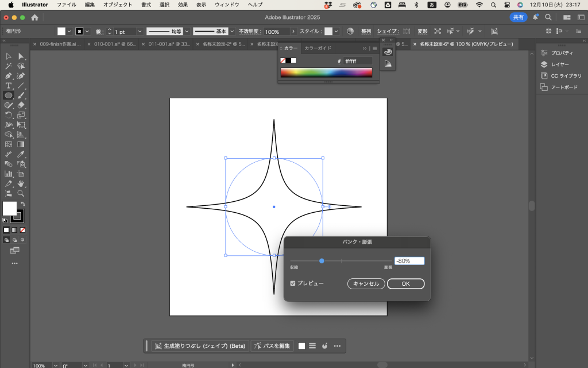Select the Type tool in toolbar
The image size is (588, 368).
point(9,86)
